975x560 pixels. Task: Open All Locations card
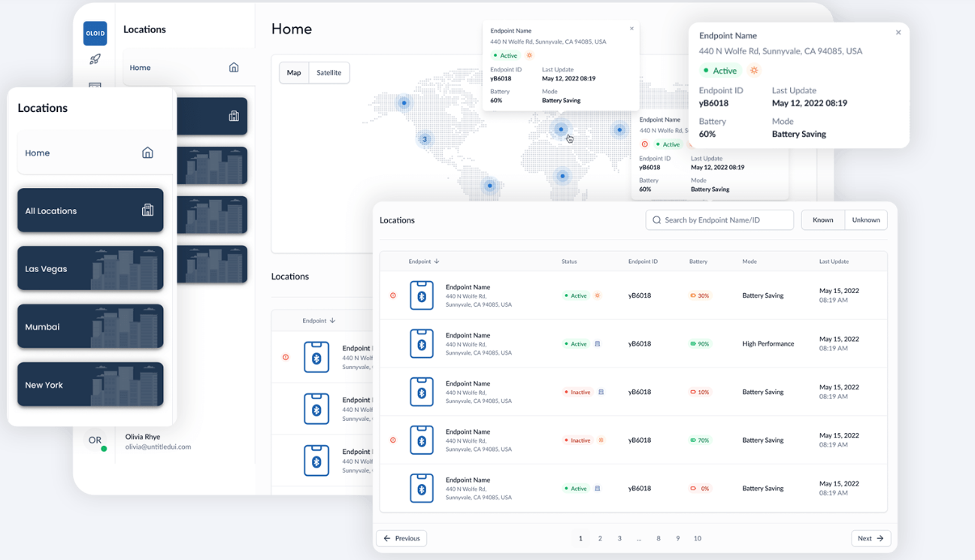coord(90,210)
